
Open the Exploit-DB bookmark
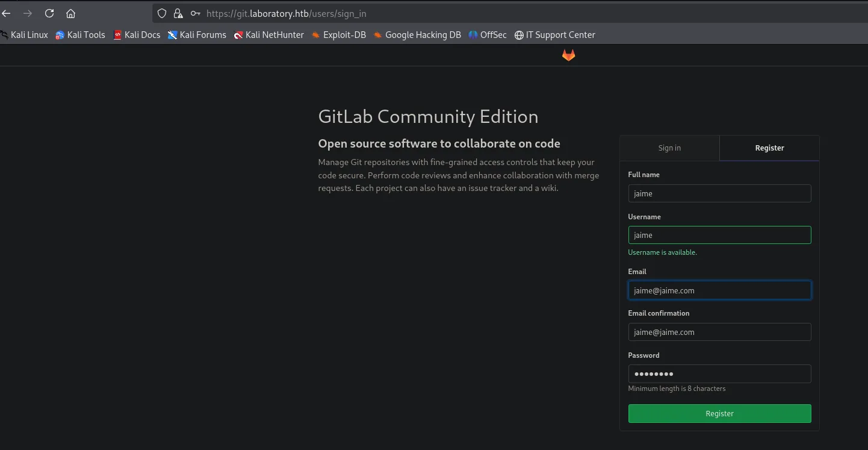click(338, 35)
